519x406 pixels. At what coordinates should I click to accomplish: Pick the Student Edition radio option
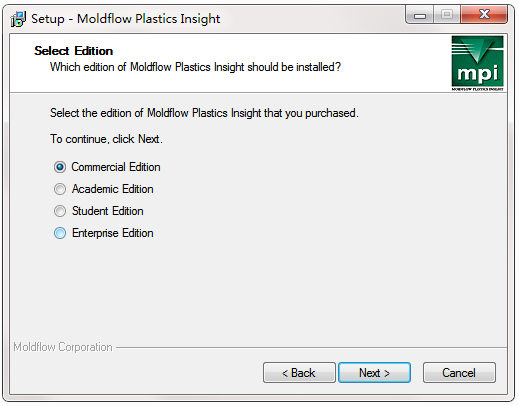tap(60, 211)
